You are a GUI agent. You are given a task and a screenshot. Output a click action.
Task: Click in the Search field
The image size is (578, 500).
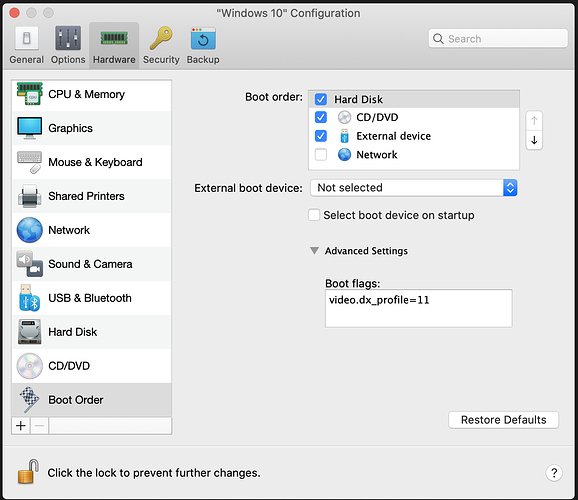point(498,38)
